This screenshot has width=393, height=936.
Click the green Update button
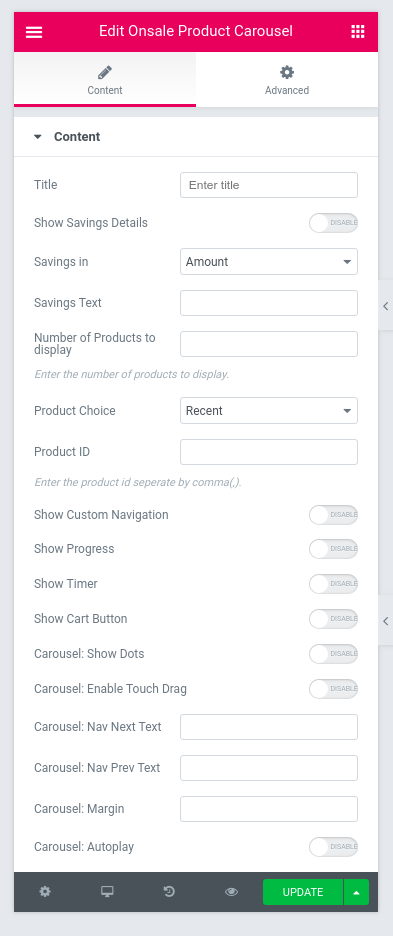coord(303,892)
